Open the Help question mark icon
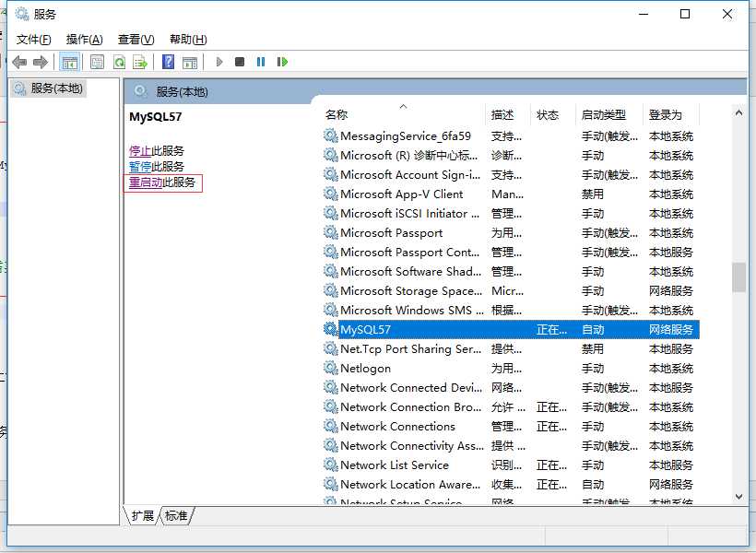Image resolution: width=756 pixels, height=553 pixels. [x=169, y=62]
